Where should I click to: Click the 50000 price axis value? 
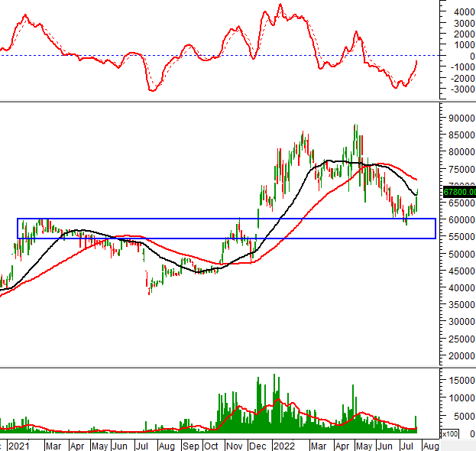[461, 255]
